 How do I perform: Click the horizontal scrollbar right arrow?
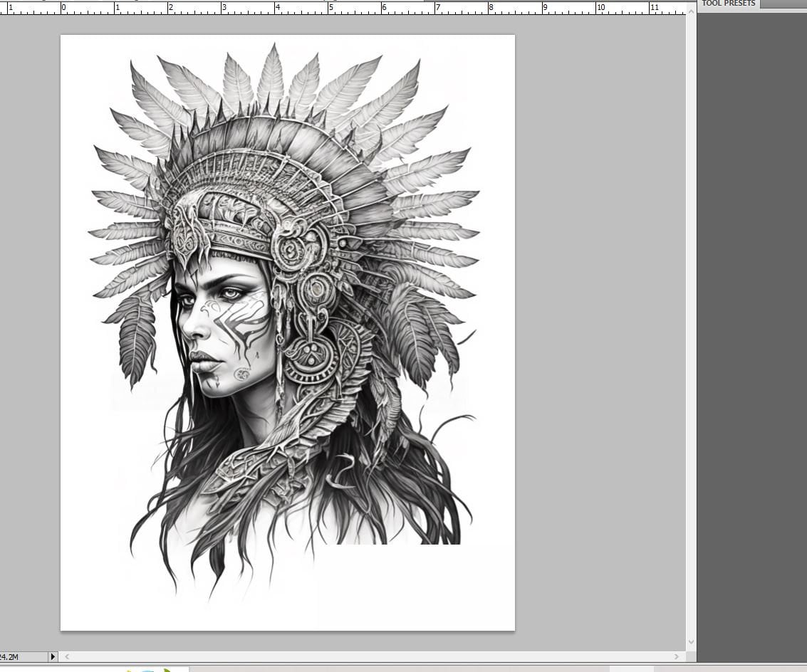pyautogui.click(x=677, y=656)
